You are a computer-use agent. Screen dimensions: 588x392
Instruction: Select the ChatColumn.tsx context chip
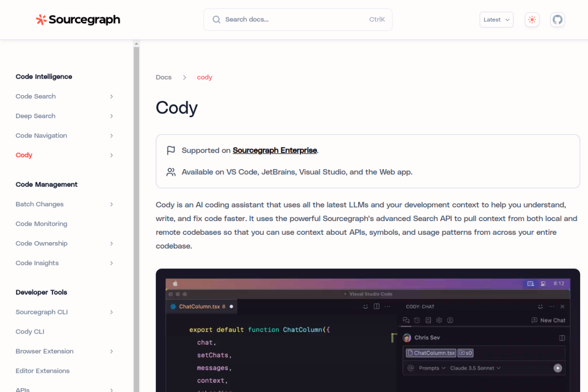tap(430, 353)
